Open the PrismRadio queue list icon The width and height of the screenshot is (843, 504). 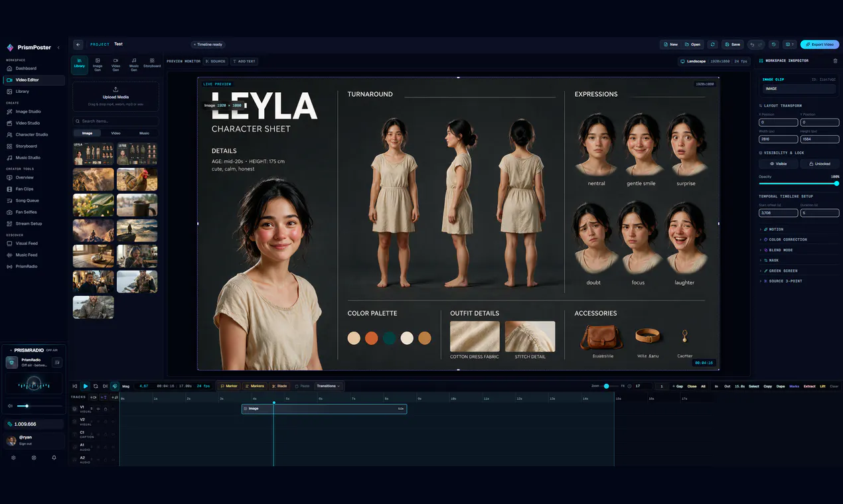click(x=56, y=362)
